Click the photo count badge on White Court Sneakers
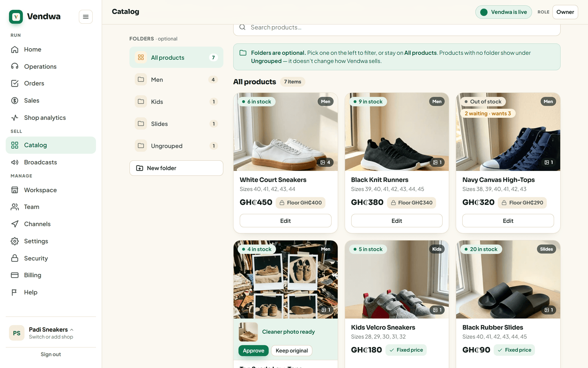This screenshot has width=588, height=368. point(325,162)
